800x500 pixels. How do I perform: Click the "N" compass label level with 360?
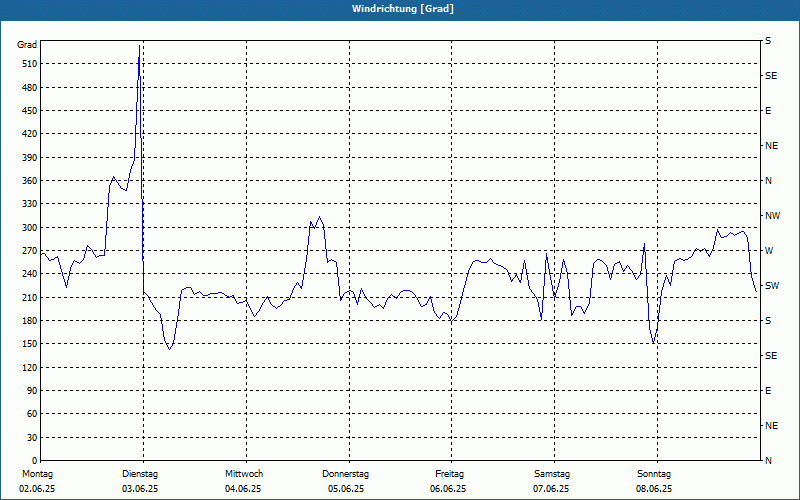(768, 181)
